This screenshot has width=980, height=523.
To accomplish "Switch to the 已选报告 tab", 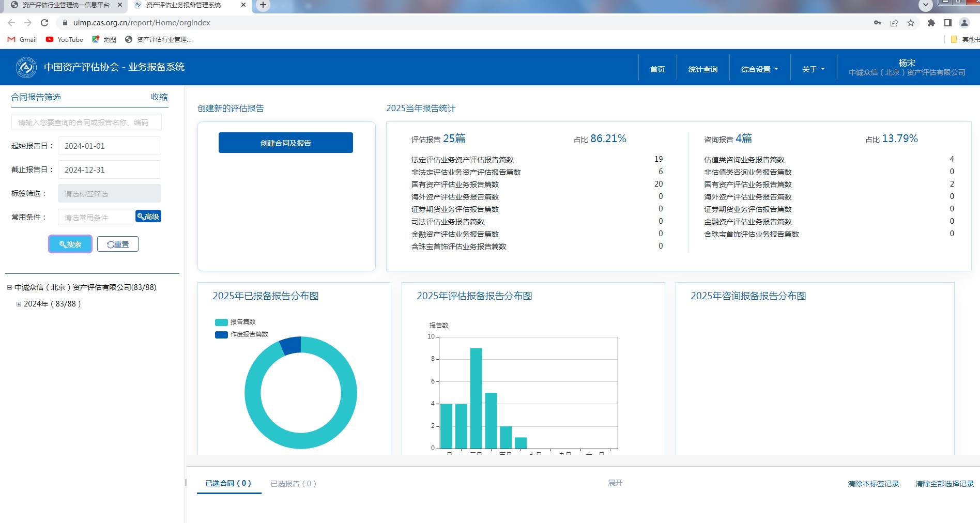I will tap(293, 484).
